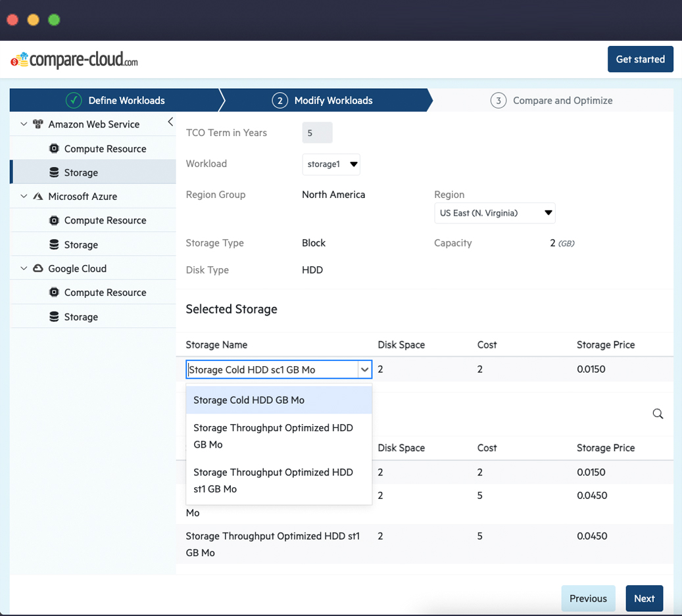Choose Storage Cold HDD GB Mo option
Image resolution: width=682 pixels, height=616 pixels.
point(279,400)
